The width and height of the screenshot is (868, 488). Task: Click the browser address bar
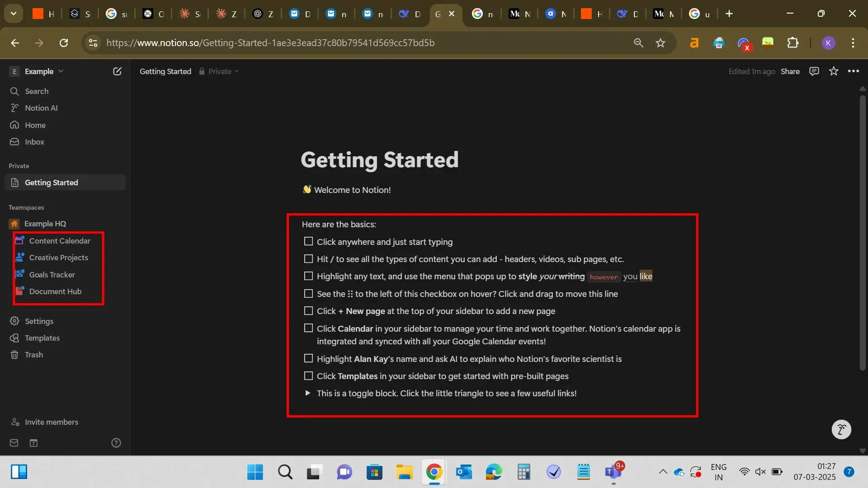pos(316,42)
